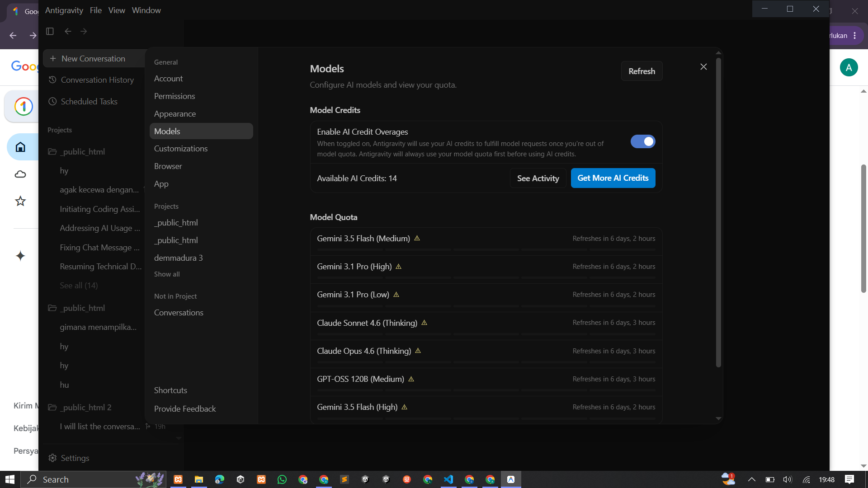Open Customizations settings
Viewport: 868px width, 488px height.
click(x=201, y=149)
